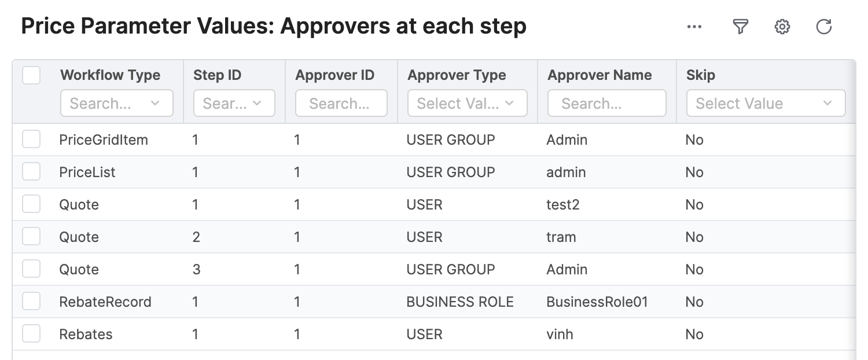The height and width of the screenshot is (360, 868).
Task: Check the PriceGridItem row checkbox
Action: pyautogui.click(x=31, y=139)
